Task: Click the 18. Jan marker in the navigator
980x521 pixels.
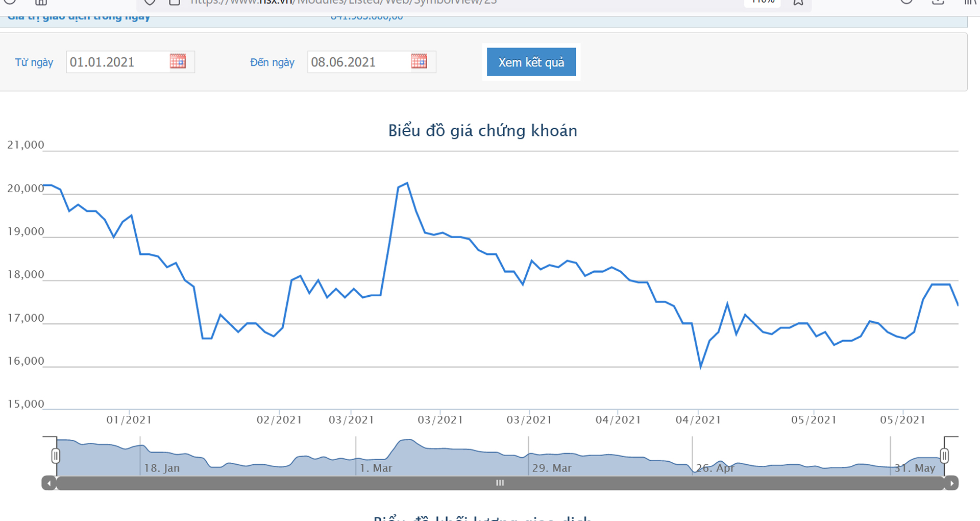Action: tap(162, 468)
